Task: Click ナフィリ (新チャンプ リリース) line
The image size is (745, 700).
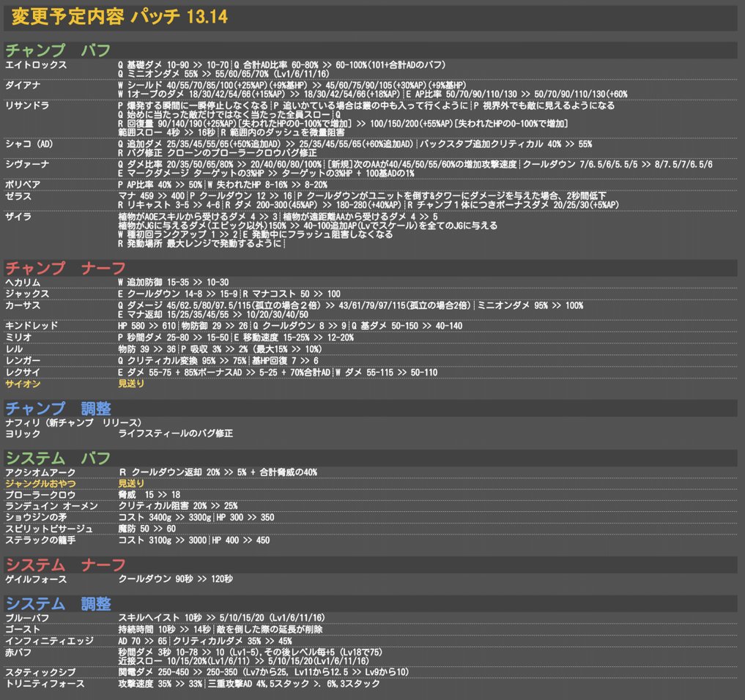Action: click(73, 422)
